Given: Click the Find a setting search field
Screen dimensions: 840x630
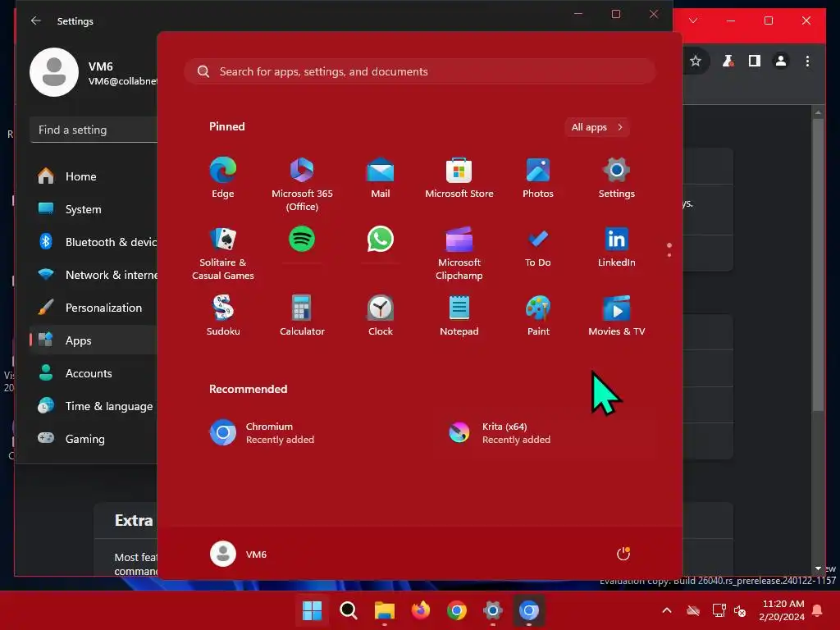Looking at the screenshot, I should click(94, 130).
